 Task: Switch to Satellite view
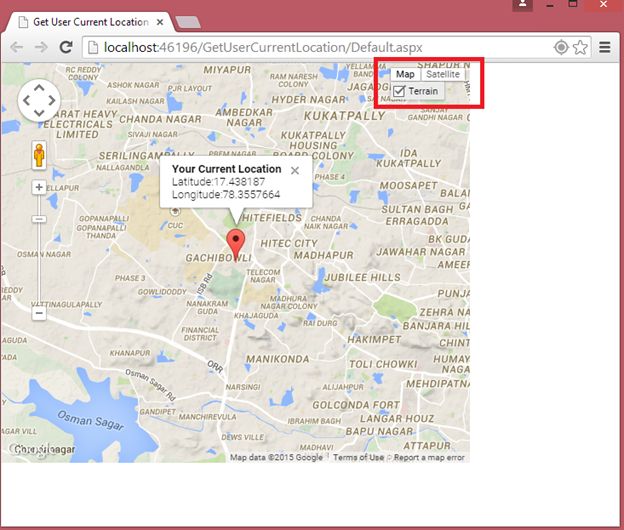pyautogui.click(x=443, y=74)
